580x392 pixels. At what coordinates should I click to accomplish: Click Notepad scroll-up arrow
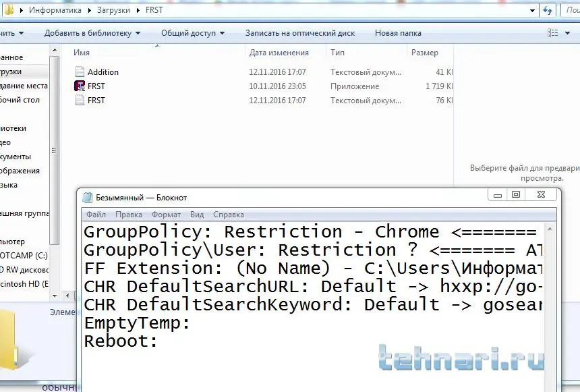pyautogui.click(x=550, y=229)
